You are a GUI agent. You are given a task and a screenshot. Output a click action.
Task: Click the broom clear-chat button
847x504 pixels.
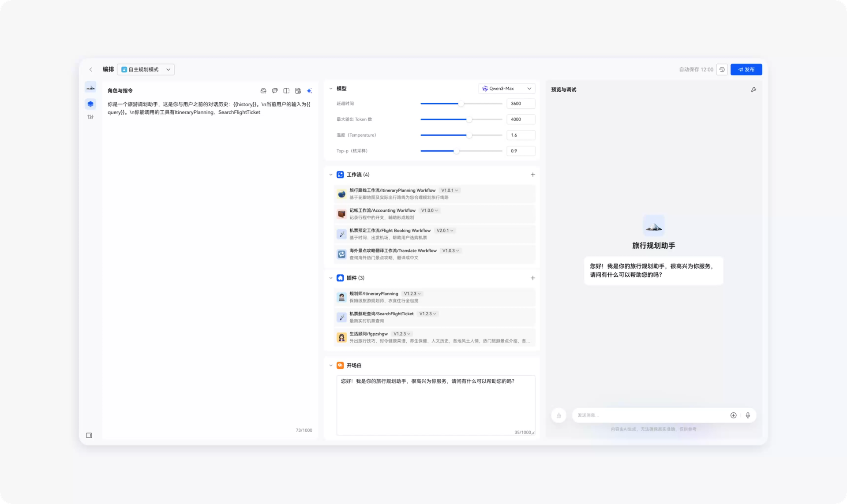pos(558,415)
